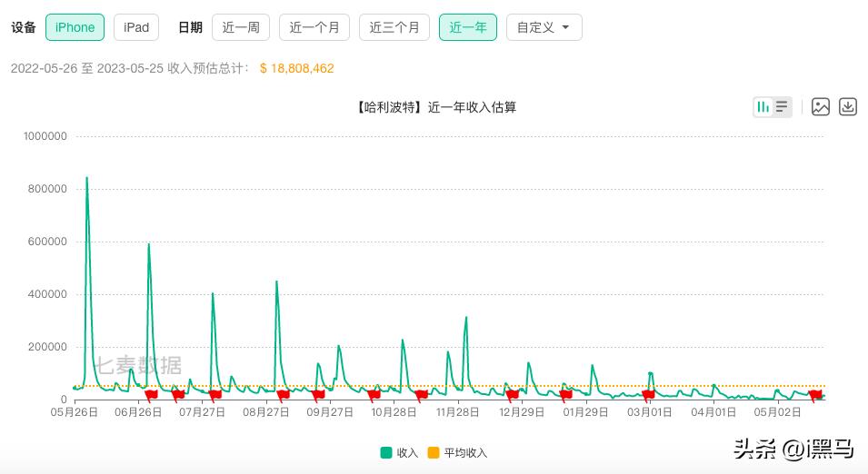Click the red flag nearest 12月29日
Screen dimensions: 868x474
(512, 395)
